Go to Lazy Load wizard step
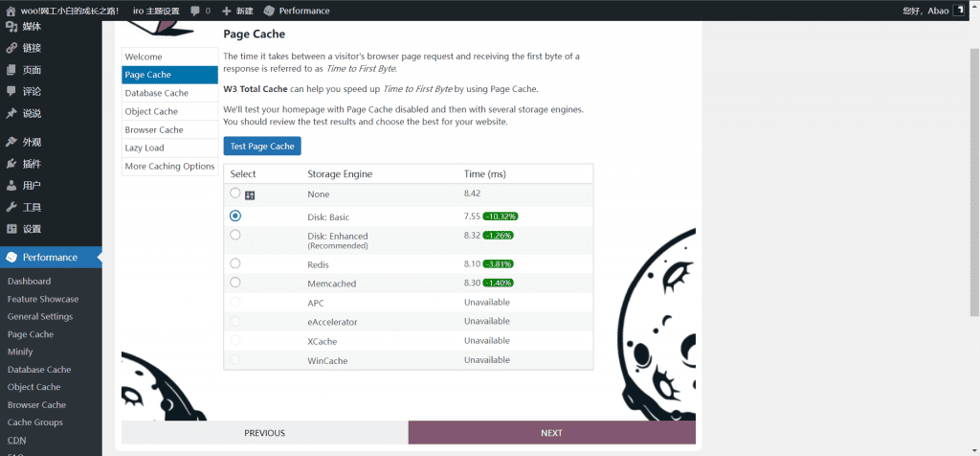Screen dimensions: 980x456 click(x=145, y=148)
